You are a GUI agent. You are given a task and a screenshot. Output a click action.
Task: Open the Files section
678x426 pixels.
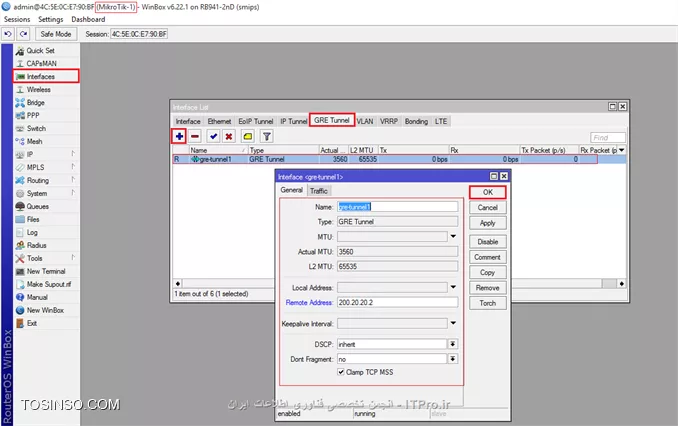point(33,219)
